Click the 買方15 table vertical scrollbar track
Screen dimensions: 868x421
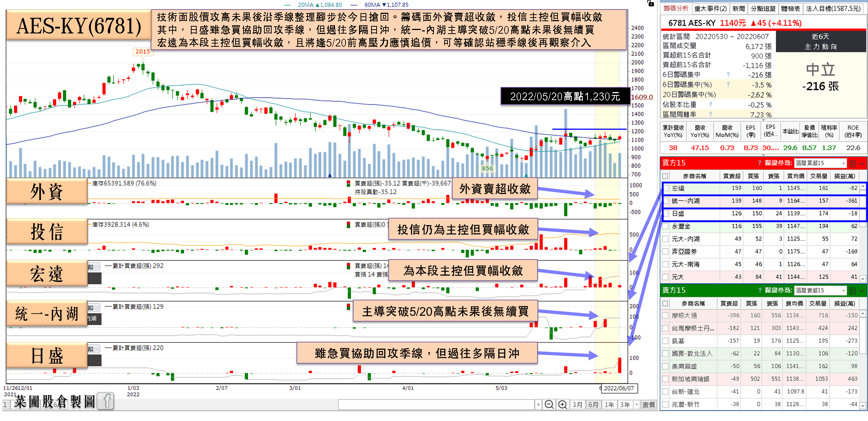863,233
